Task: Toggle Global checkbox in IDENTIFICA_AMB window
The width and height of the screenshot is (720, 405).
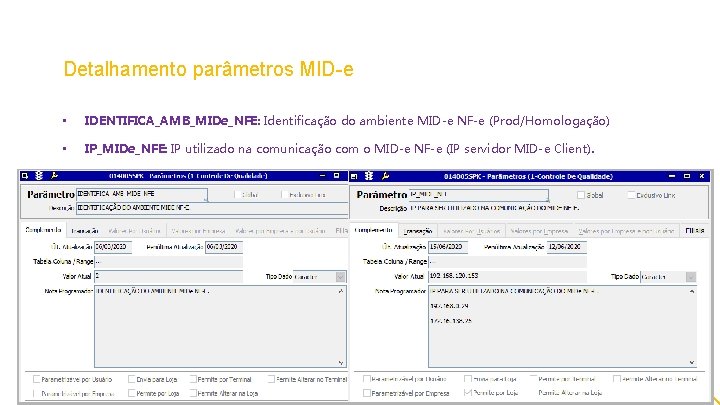Action: click(237, 195)
